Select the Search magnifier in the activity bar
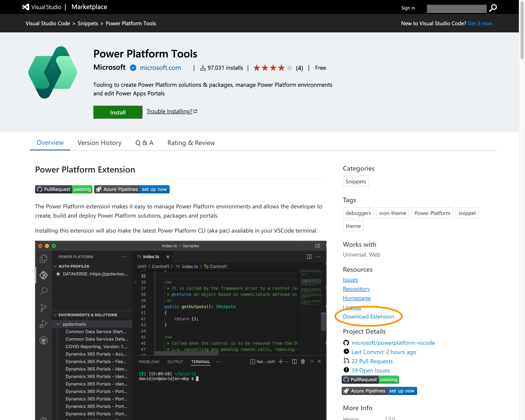 [x=43, y=291]
